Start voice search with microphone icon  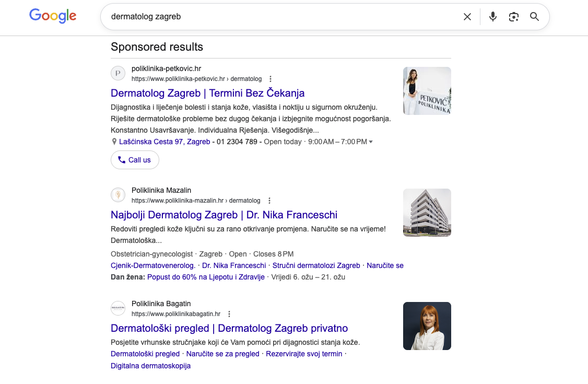coord(492,17)
